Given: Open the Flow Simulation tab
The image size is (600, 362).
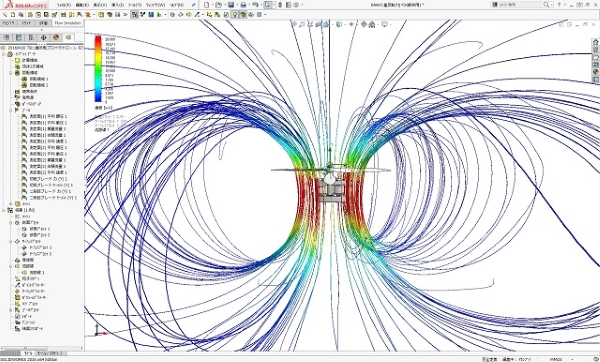Looking at the screenshot, I should (68, 23).
